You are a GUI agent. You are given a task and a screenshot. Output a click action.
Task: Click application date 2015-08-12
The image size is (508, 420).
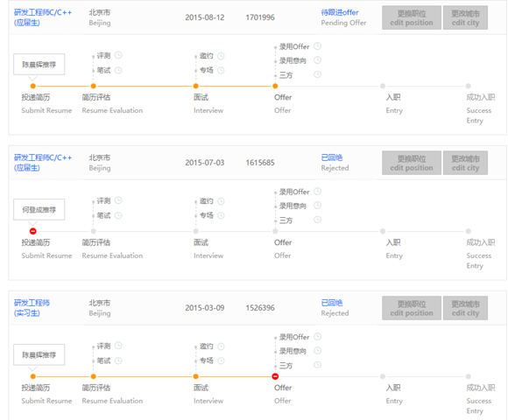[205, 17]
